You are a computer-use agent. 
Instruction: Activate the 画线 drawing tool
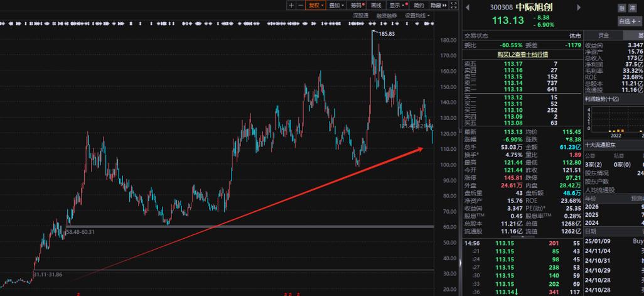(376, 6)
